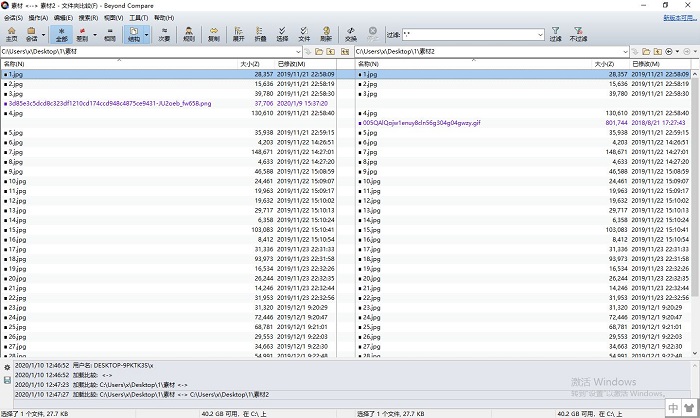700x418 pixels.
Task: Switch IME language via 中 indicator
Action: [x=674, y=407]
